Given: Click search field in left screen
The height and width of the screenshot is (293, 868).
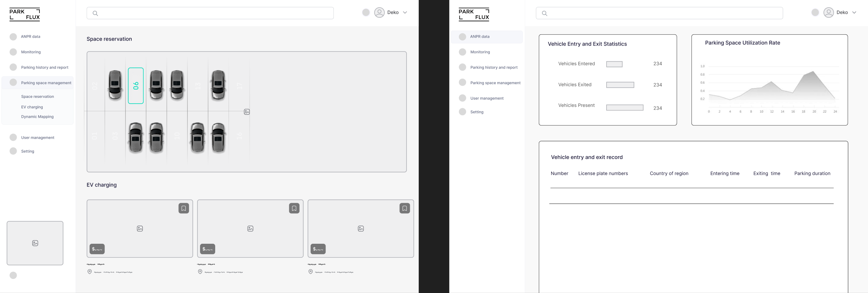Looking at the screenshot, I should click(x=210, y=13).
